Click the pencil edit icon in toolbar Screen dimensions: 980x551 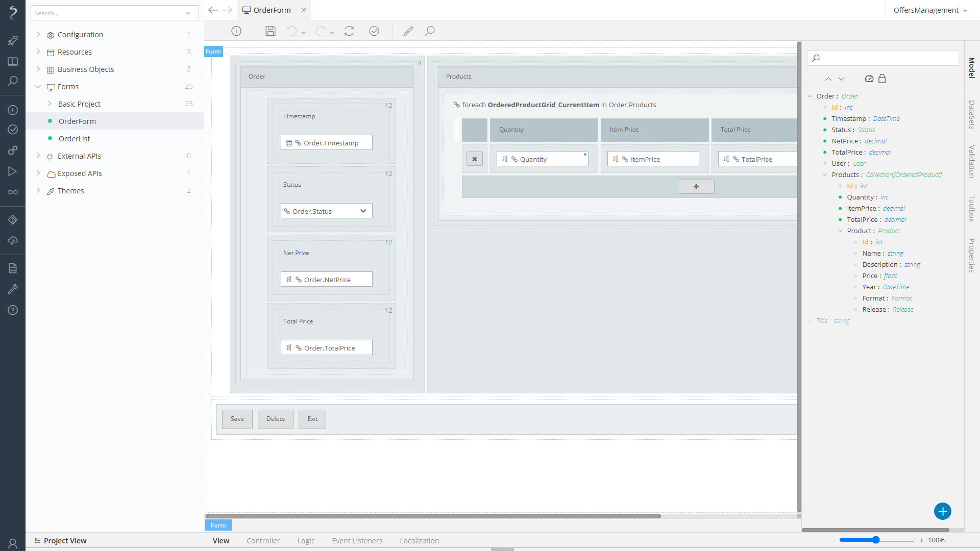coord(408,31)
